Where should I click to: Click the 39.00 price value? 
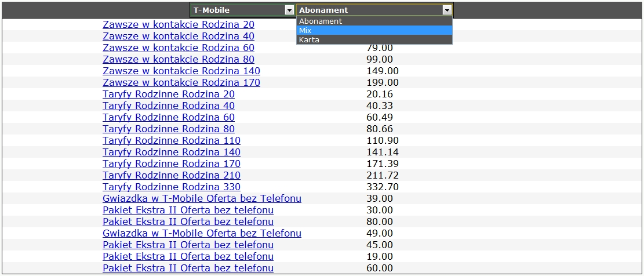[380, 198]
